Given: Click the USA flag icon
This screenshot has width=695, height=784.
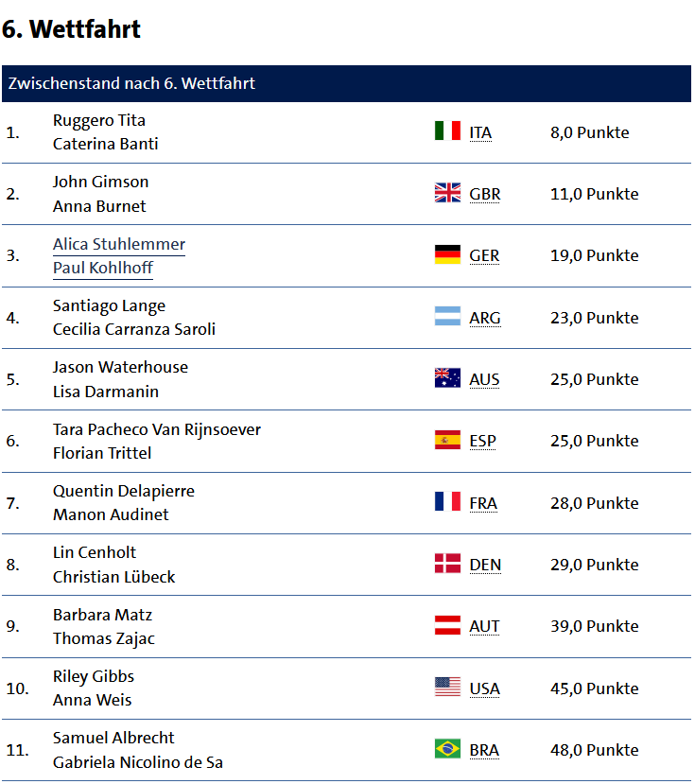Looking at the screenshot, I should pos(447,687).
